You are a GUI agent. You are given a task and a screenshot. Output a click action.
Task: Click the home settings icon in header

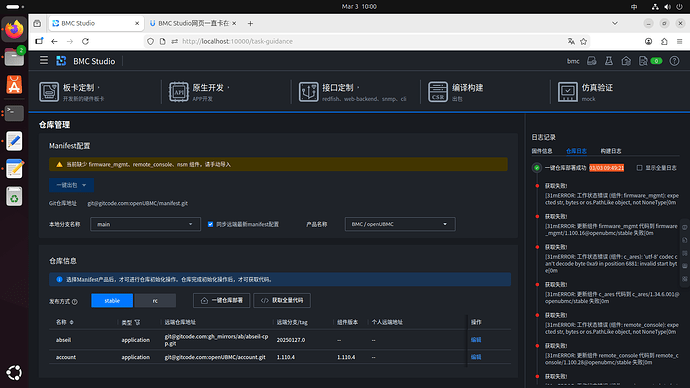pyautogui.click(x=626, y=61)
